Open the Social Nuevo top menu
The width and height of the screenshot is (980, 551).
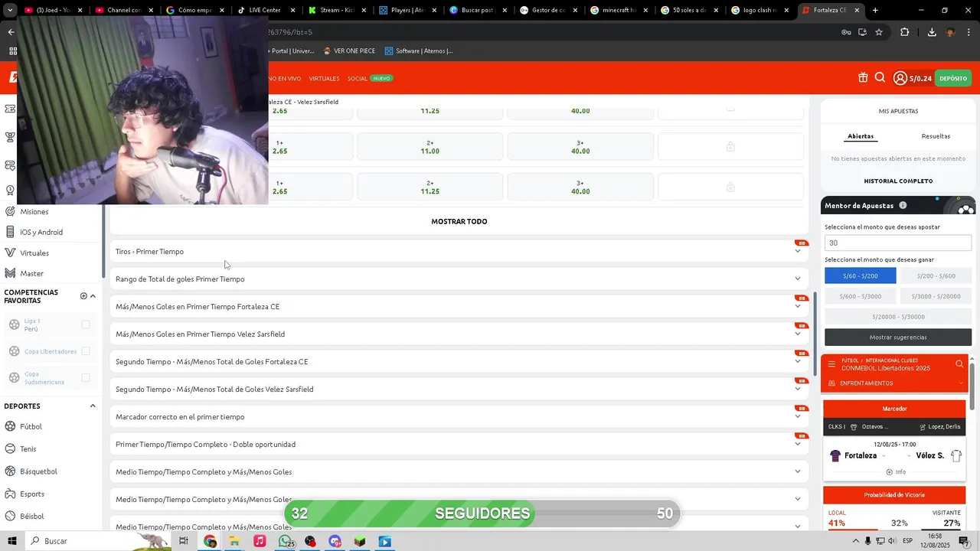[370, 78]
